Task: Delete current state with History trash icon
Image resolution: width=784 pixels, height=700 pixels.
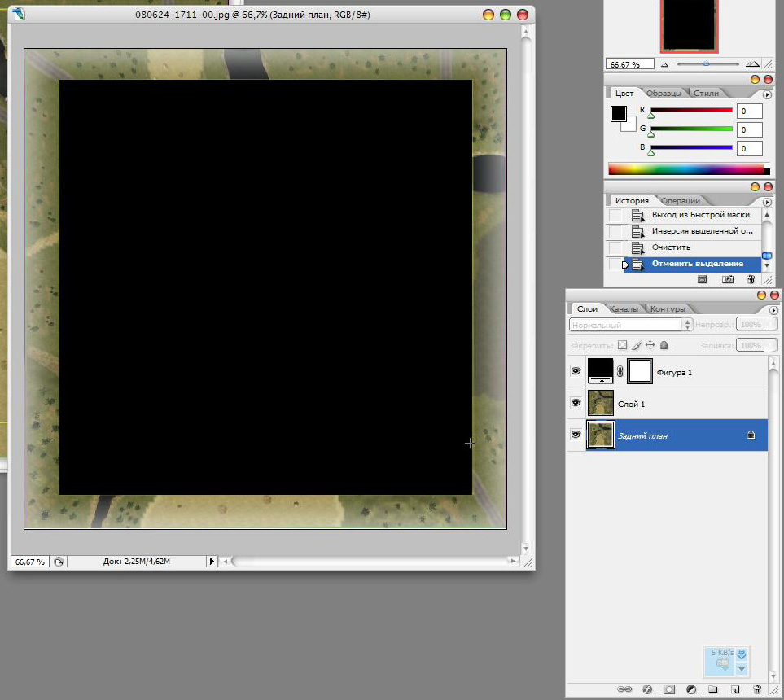Action: [x=751, y=279]
